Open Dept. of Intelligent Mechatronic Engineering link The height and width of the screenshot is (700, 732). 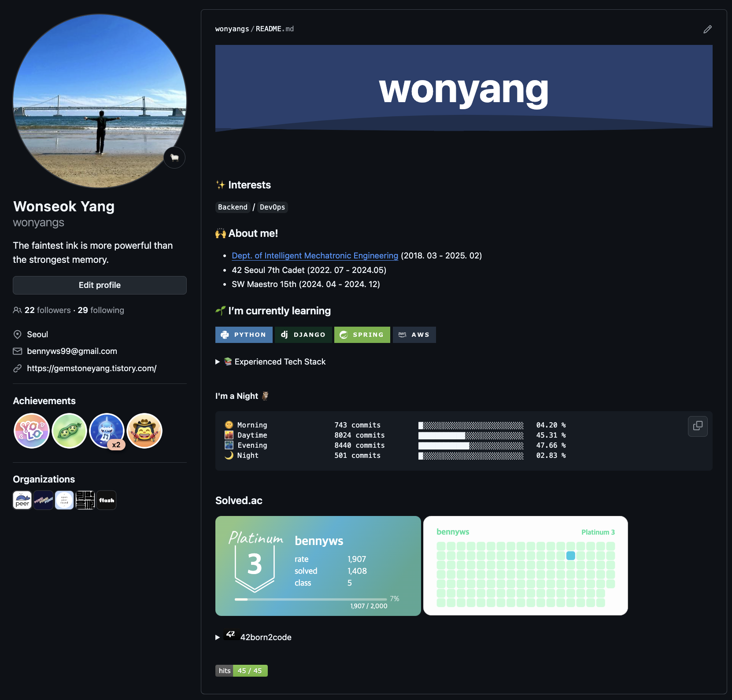(314, 256)
